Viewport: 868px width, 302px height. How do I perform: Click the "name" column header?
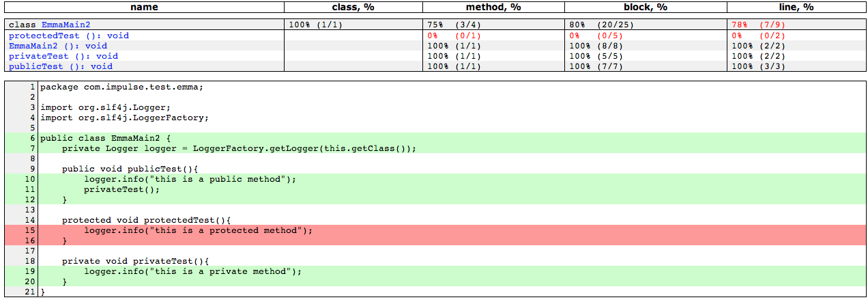coord(143,7)
